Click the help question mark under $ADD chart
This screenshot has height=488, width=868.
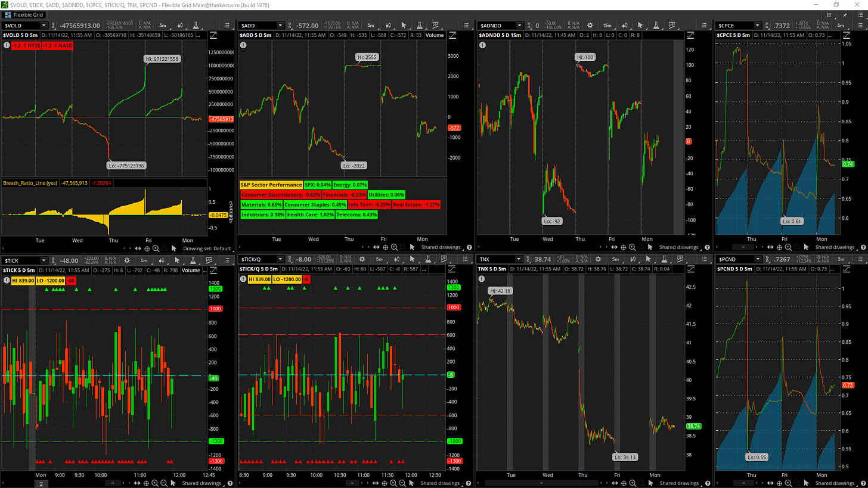pyautogui.click(x=470, y=247)
